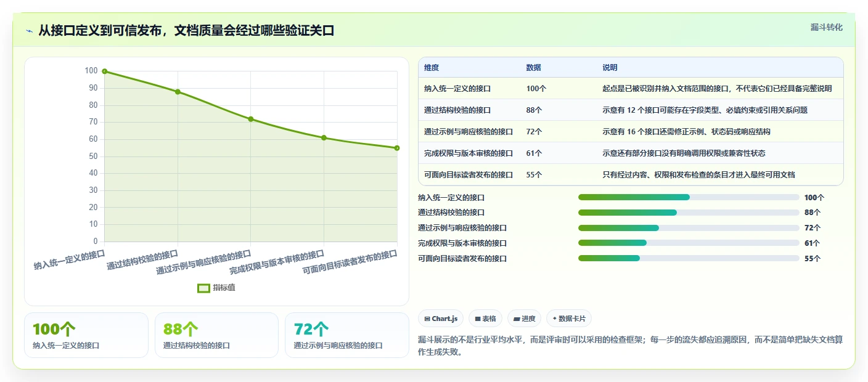Toggle the 指标值 legend swatch
Viewport: 868px width, 382px height.
tap(204, 288)
